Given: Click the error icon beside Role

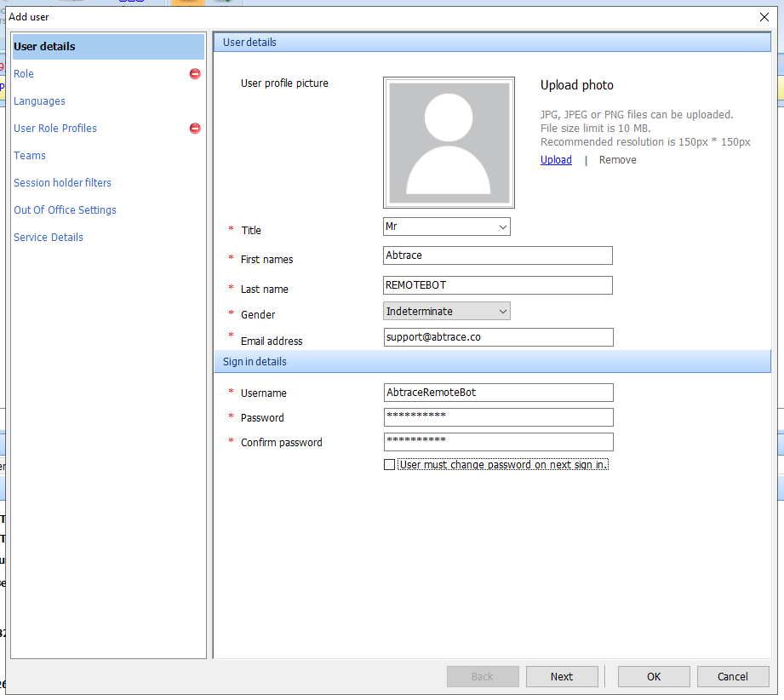Looking at the screenshot, I should tap(195, 74).
